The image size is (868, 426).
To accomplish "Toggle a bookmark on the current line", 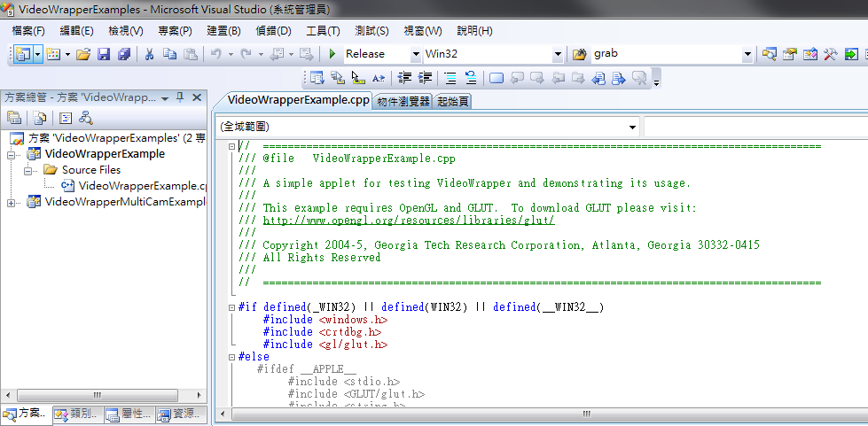I will coord(497,78).
